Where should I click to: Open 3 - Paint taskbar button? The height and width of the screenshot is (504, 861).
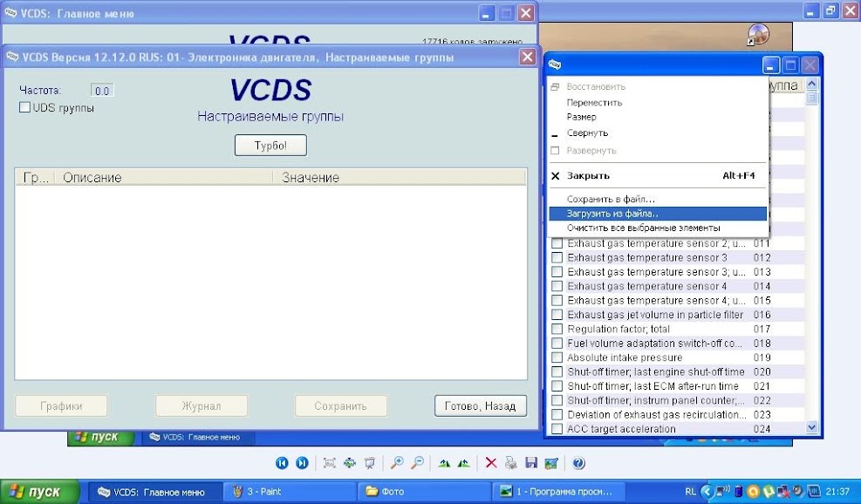tap(290, 492)
